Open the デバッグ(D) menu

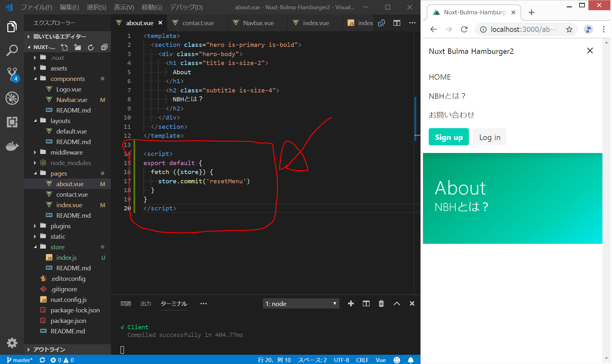pyautogui.click(x=186, y=7)
